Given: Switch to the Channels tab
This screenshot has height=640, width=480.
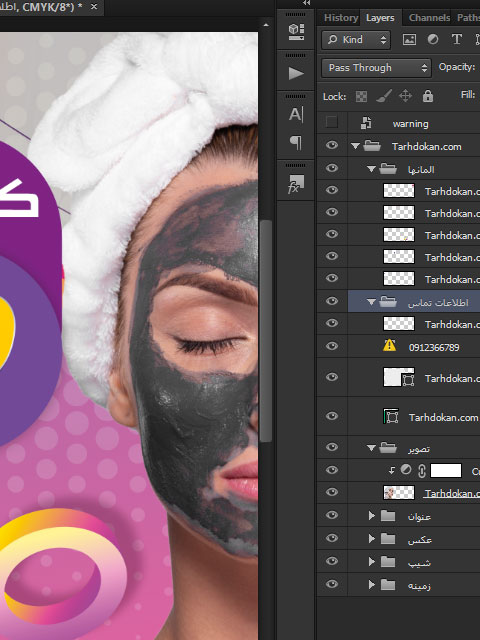Looking at the screenshot, I should 429,18.
